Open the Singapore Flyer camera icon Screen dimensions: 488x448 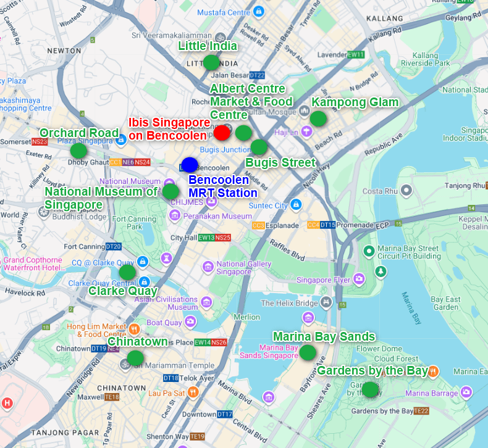point(359,280)
